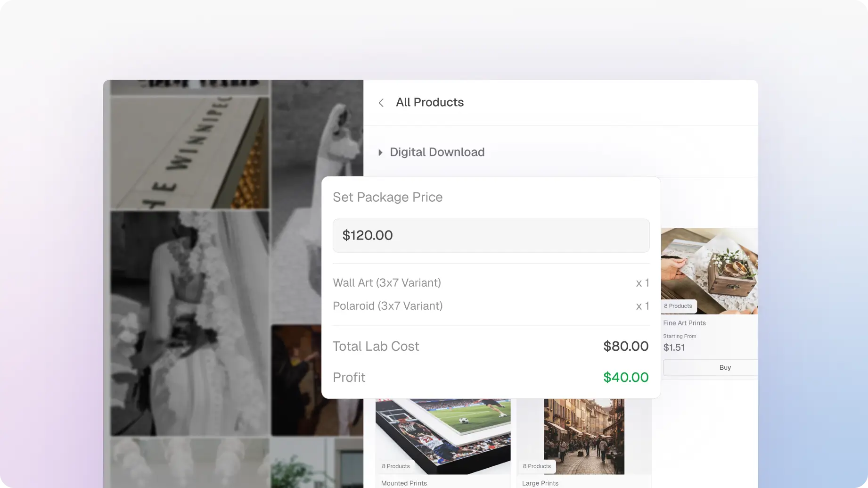Select the 8 Products badge on Large Prints

(537, 466)
